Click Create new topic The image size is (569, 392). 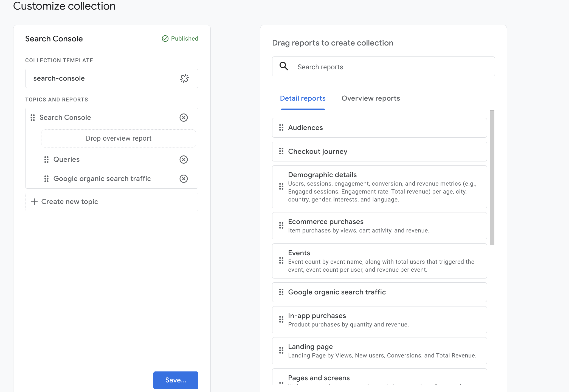pos(70,202)
